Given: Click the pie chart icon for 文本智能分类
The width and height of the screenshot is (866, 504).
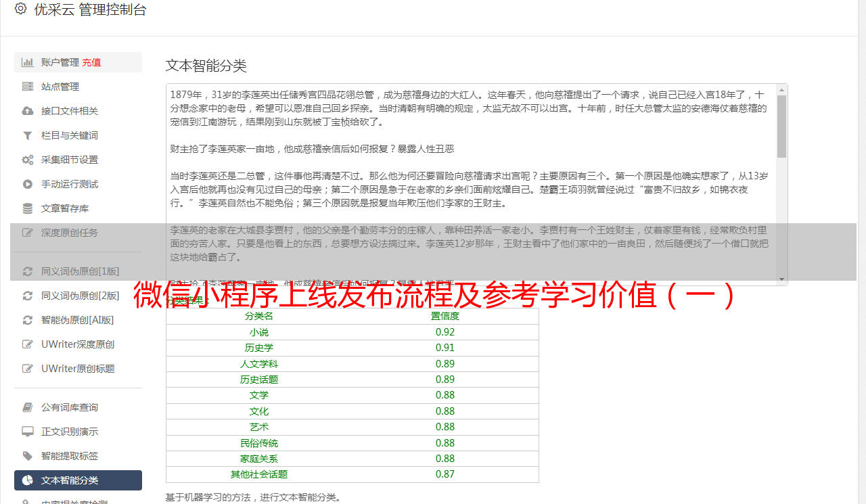Looking at the screenshot, I should tap(28, 480).
